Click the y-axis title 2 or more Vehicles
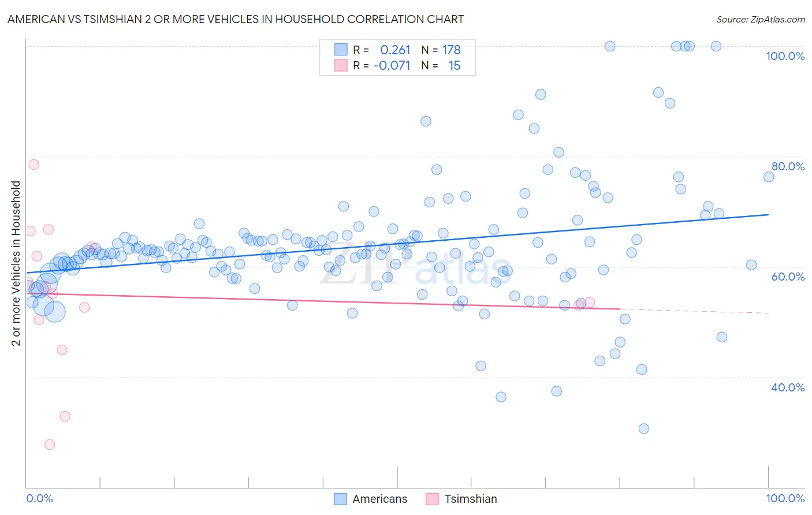This screenshot has width=812, height=515. click(16, 263)
